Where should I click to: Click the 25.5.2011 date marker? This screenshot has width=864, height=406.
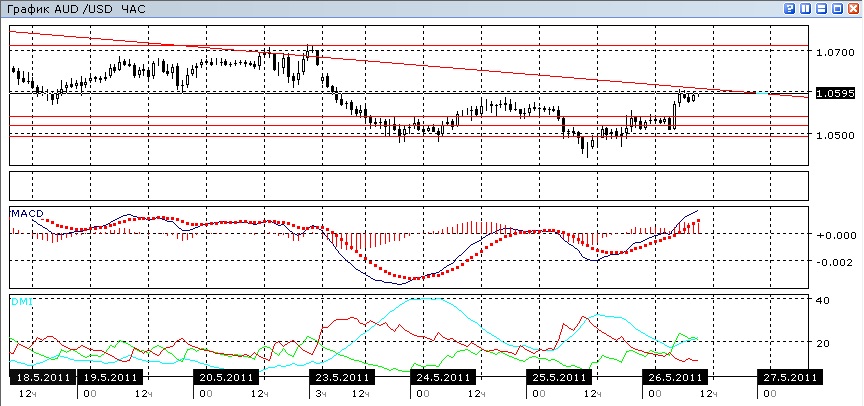click(559, 377)
